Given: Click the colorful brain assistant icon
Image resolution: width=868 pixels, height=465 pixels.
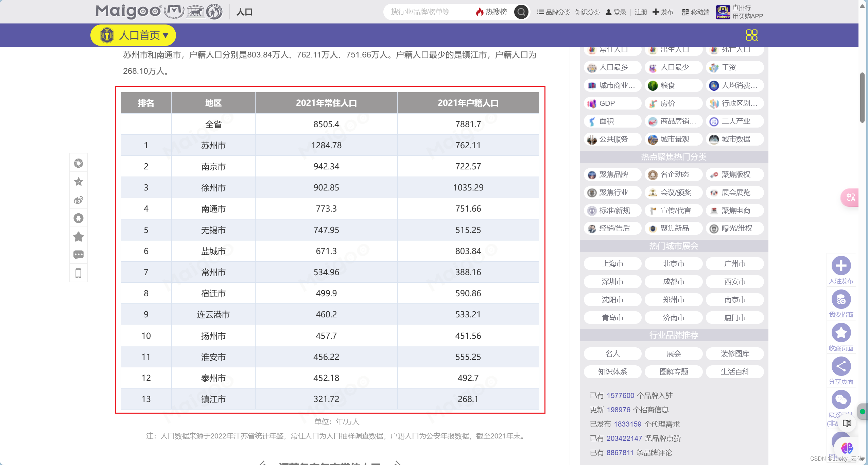Looking at the screenshot, I should [847, 448].
